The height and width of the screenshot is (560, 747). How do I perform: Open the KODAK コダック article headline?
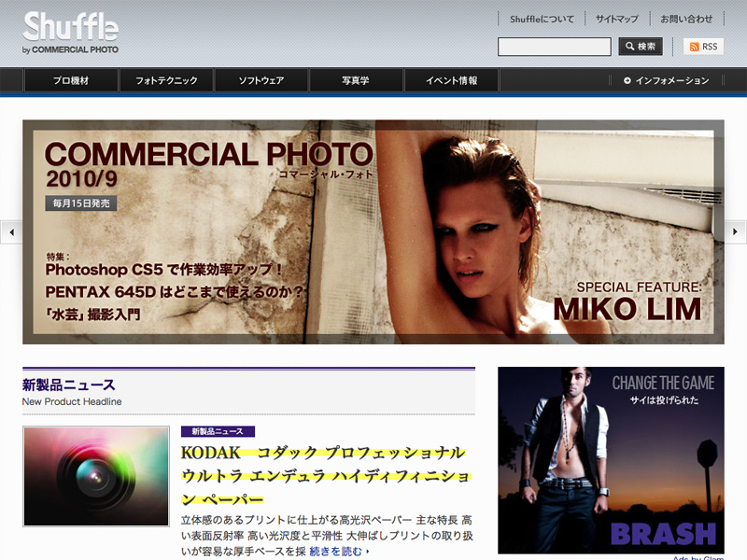325,476
